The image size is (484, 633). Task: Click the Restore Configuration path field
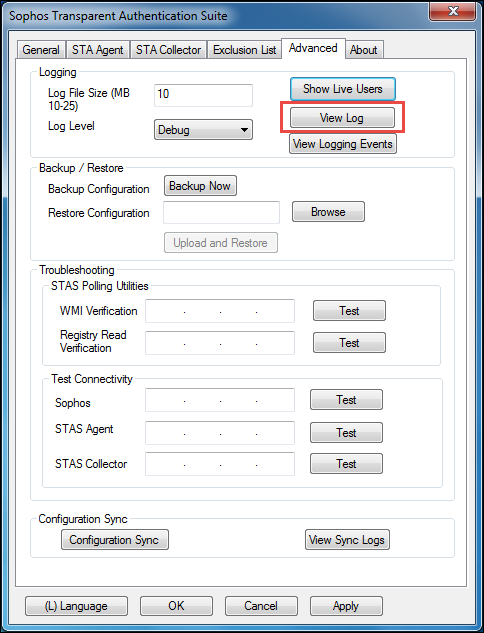[221, 212]
